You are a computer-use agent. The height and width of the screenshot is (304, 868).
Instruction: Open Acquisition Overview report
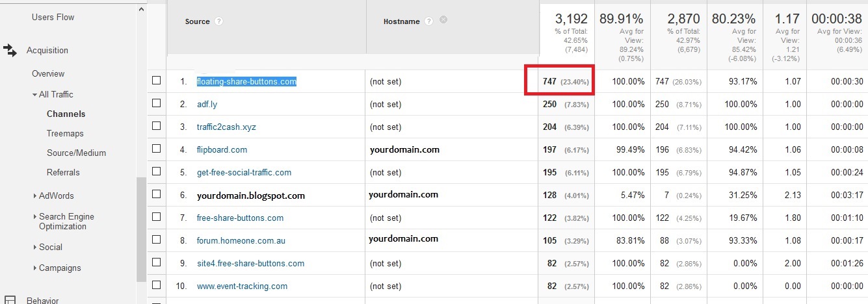tap(48, 73)
